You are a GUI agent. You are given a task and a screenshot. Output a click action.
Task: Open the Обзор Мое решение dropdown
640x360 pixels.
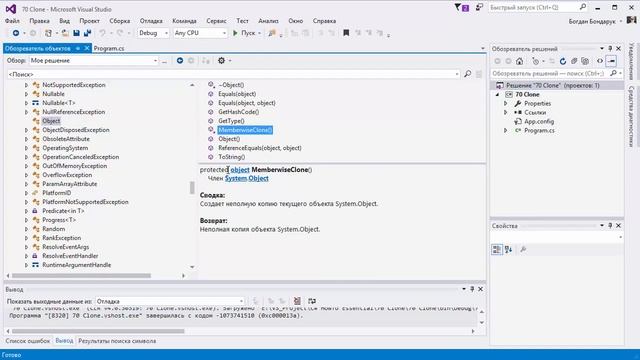pyautogui.click(x=94, y=60)
